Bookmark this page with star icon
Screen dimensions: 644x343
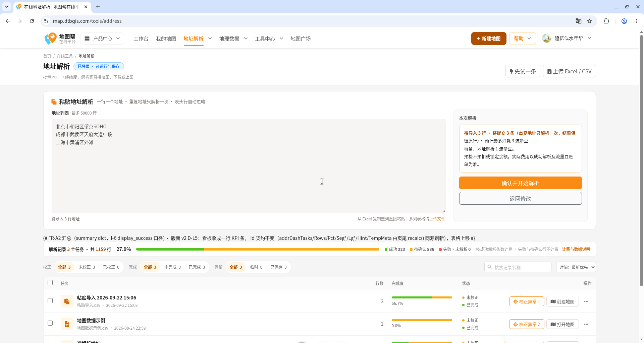589,21
